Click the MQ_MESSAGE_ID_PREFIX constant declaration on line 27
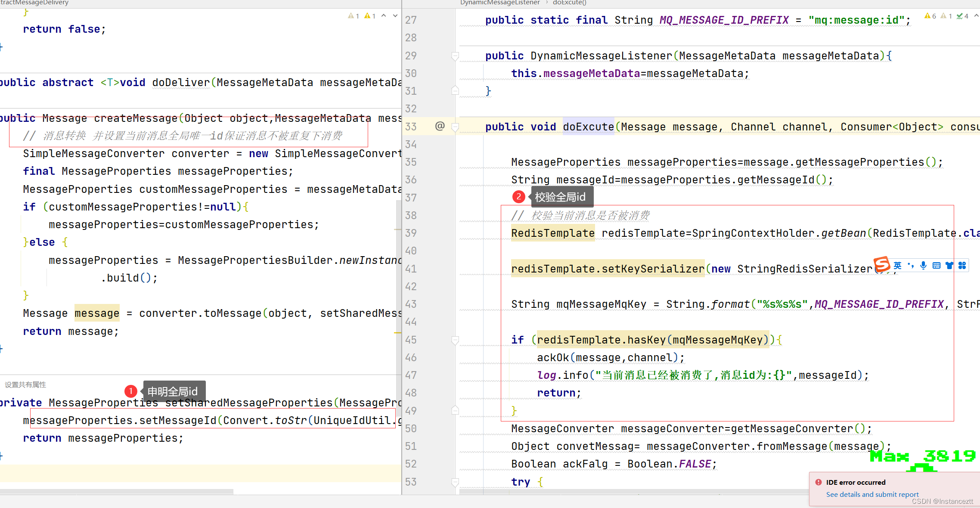 tap(724, 20)
